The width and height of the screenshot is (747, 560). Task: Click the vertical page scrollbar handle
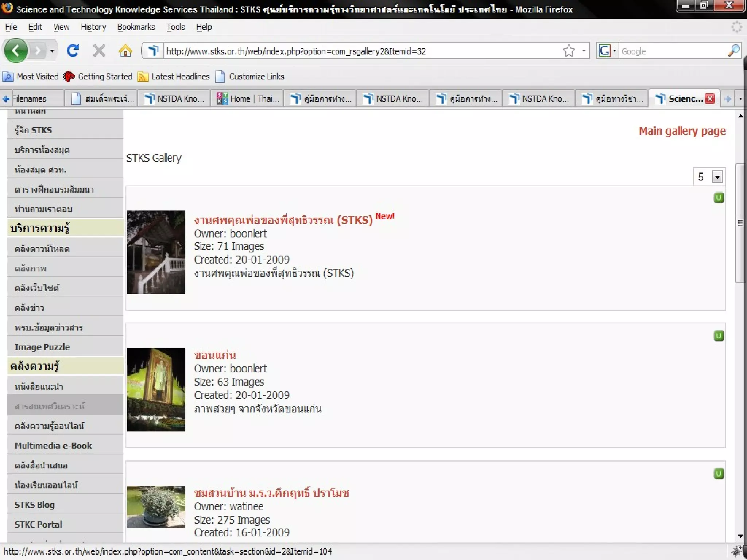pos(740,222)
